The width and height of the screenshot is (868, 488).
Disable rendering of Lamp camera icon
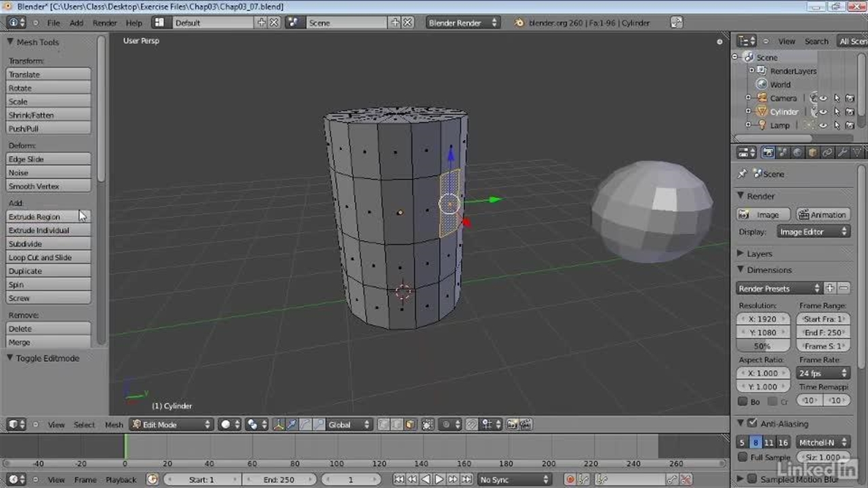849,125
